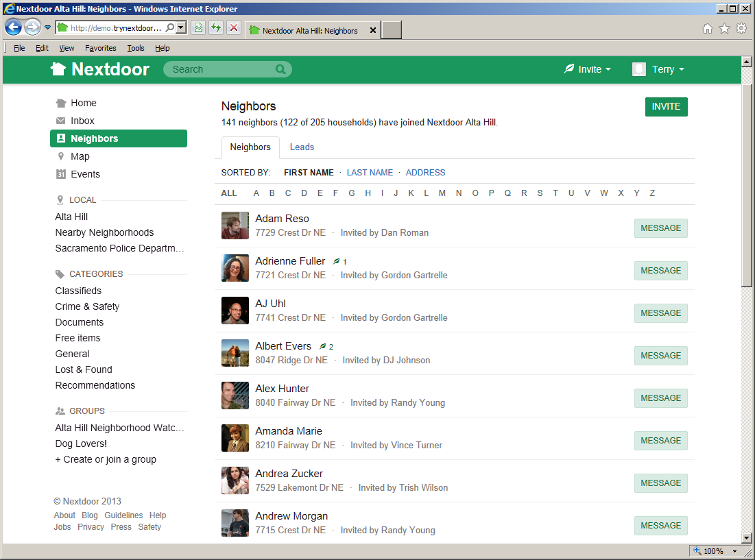Click the page scrollbar up arrow
This screenshot has width=755, height=560.
747,62
